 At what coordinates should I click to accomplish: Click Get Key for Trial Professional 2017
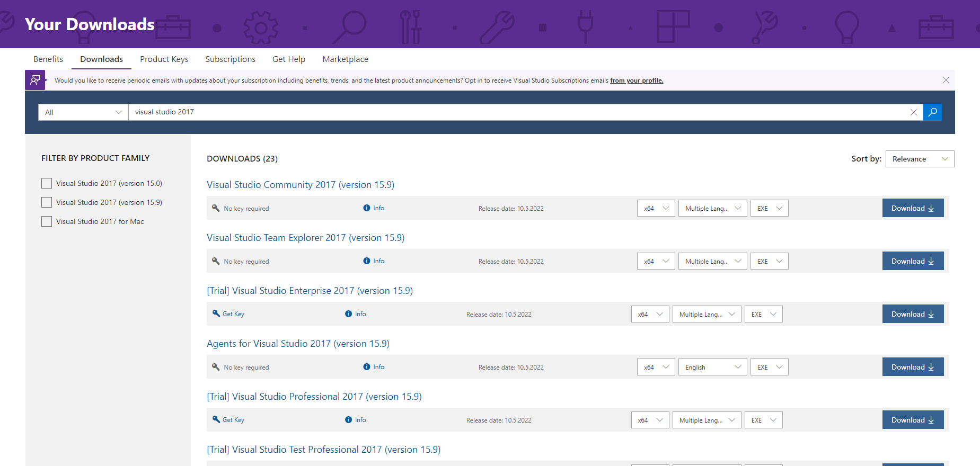pyautogui.click(x=233, y=420)
